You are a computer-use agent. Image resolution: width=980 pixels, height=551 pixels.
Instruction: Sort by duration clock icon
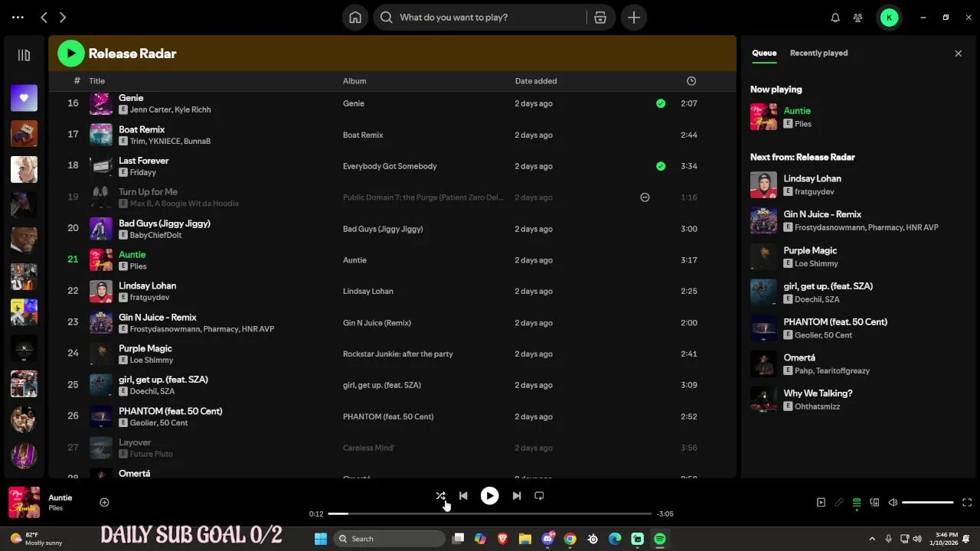(x=691, y=80)
